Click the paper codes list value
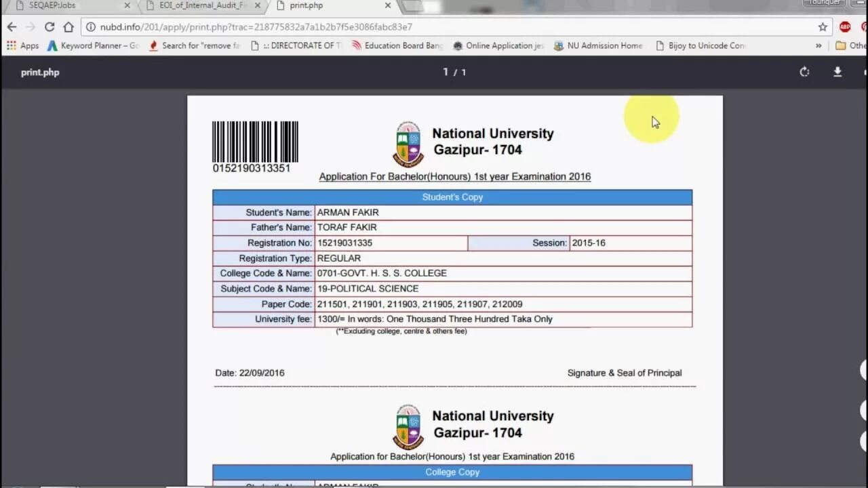 [420, 304]
